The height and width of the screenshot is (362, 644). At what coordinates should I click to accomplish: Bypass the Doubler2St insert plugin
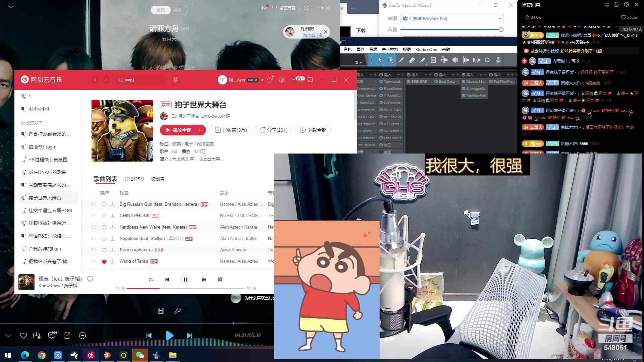[x=464, y=82]
